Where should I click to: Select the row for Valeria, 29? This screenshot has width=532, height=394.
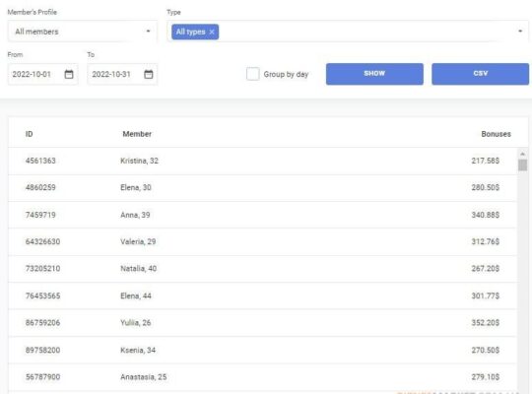click(263, 241)
